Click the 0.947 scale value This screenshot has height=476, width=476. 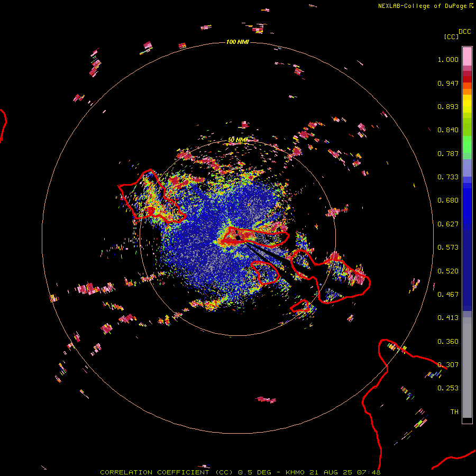click(x=448, y=83)
